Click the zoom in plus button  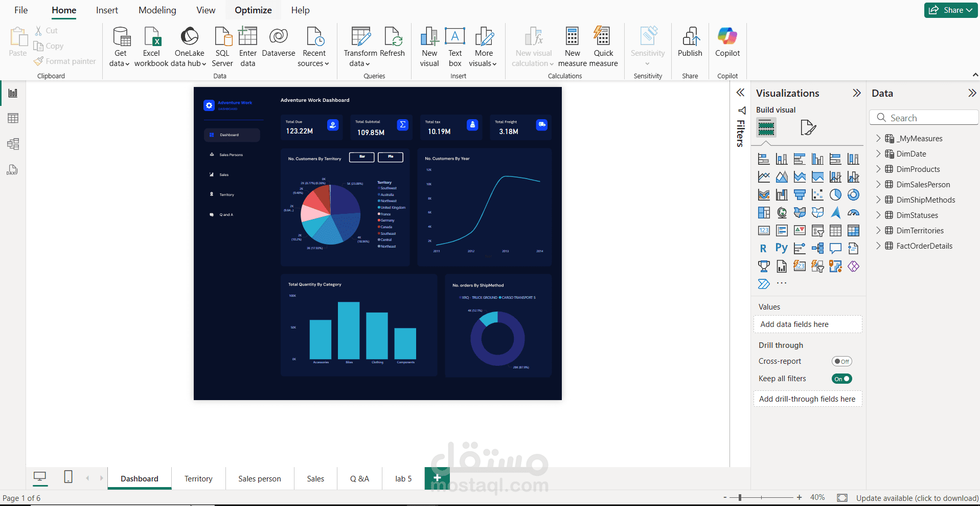(799, 497)
